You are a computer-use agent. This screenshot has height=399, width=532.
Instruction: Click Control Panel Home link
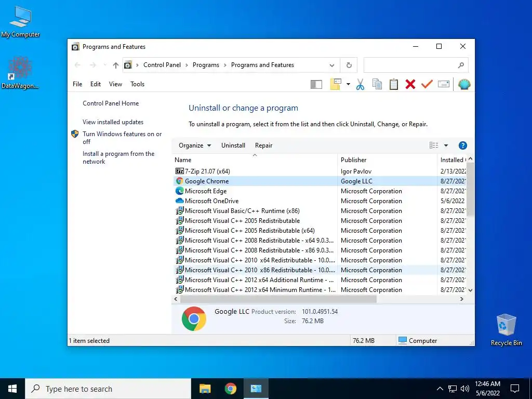pos(111,103)
